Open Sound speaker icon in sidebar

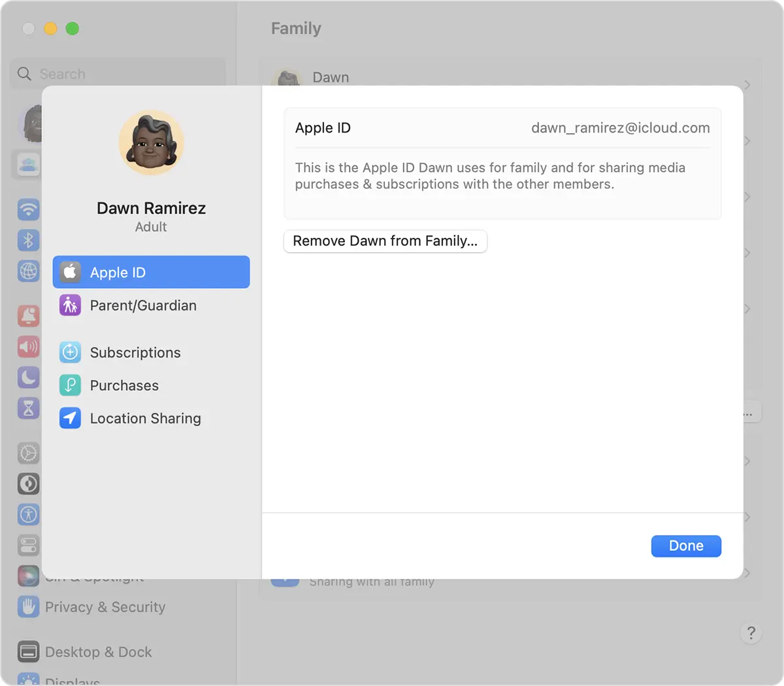coord(28,346)
